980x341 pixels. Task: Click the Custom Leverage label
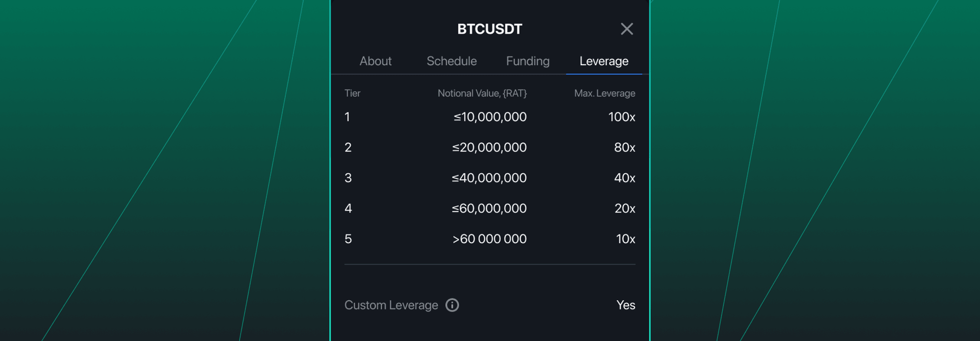[391, 305]
